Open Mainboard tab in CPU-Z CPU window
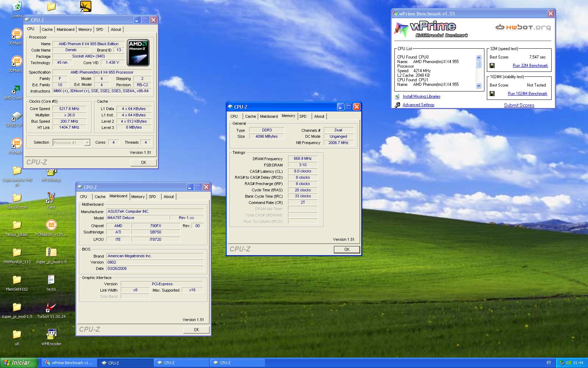This screenshot has height=368, width=588. pyautogui.click(x=65, y=29)
